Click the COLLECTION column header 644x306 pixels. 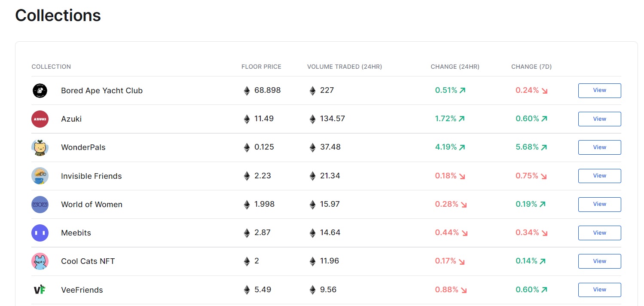tap(51, 67)
